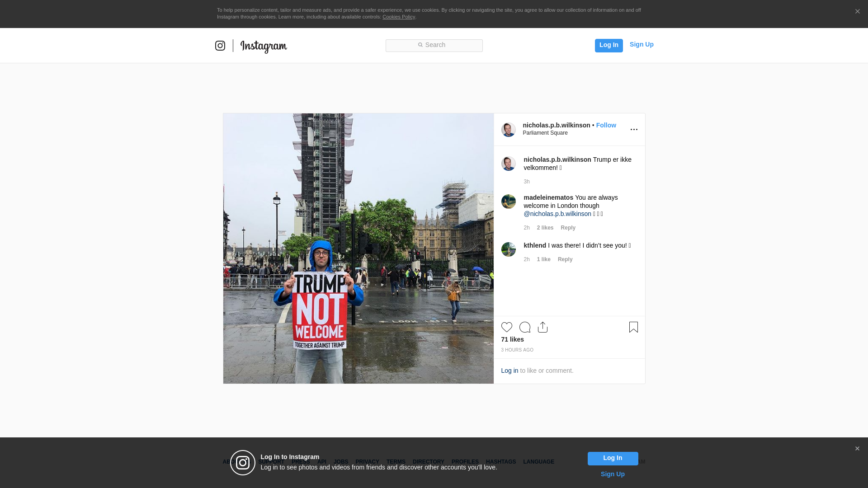Open the 3 HOURS AGO timestamp
Viewport: 868px width, 488px height.
pos(517,350)
